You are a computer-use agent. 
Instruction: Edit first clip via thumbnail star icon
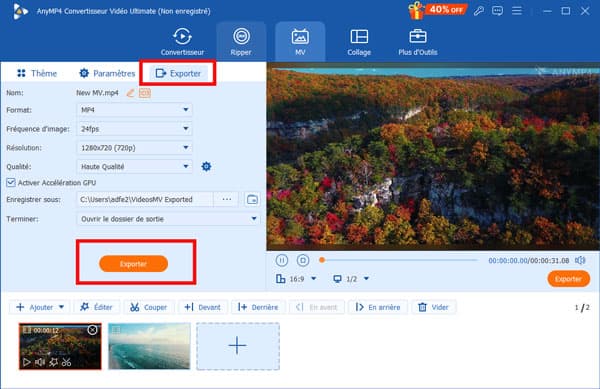[x=53, y=362]
